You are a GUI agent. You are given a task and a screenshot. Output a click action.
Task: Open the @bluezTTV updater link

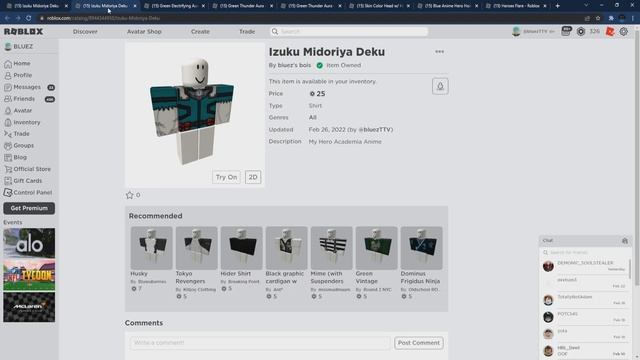pyautogui.click(x=376, y=129)
